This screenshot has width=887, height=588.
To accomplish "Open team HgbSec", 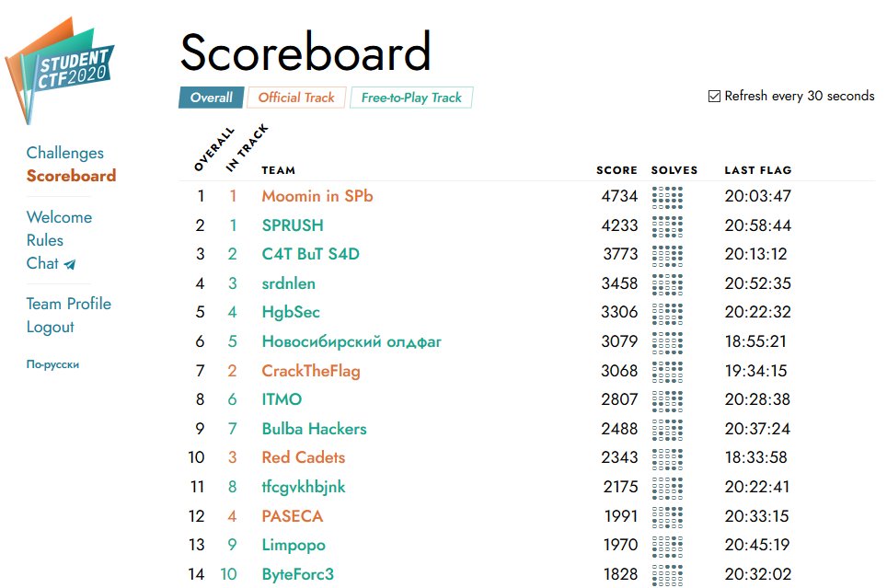I will tap(291, 312).
